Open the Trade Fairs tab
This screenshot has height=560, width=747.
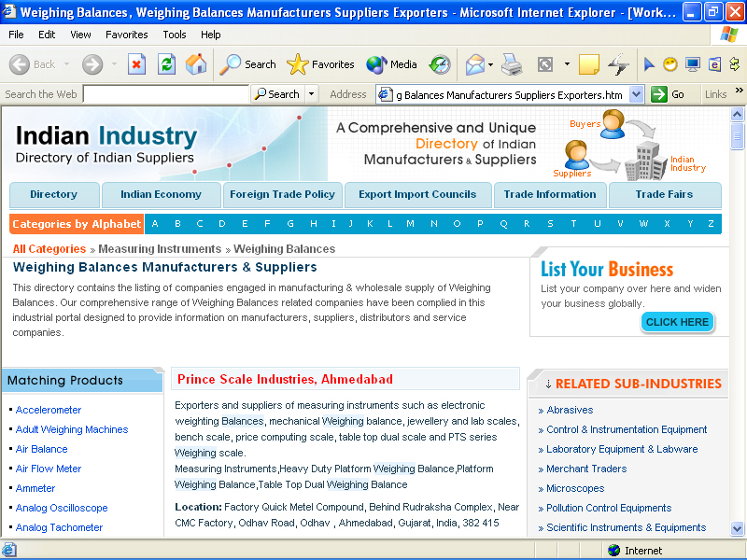pyautogui.click(x=665, y=194)
